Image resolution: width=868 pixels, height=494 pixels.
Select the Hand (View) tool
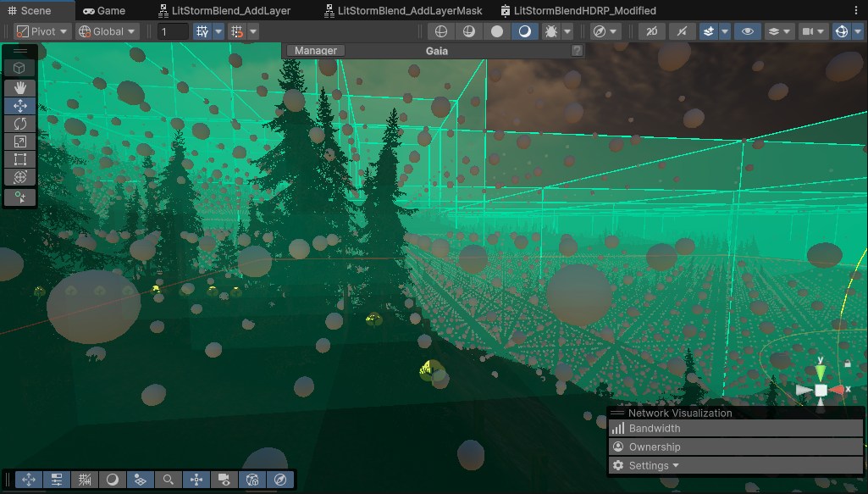[x=20, y=87]
